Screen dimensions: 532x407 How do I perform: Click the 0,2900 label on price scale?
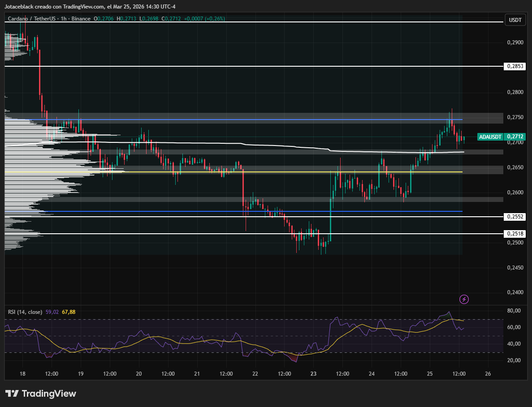pos(515,43)
